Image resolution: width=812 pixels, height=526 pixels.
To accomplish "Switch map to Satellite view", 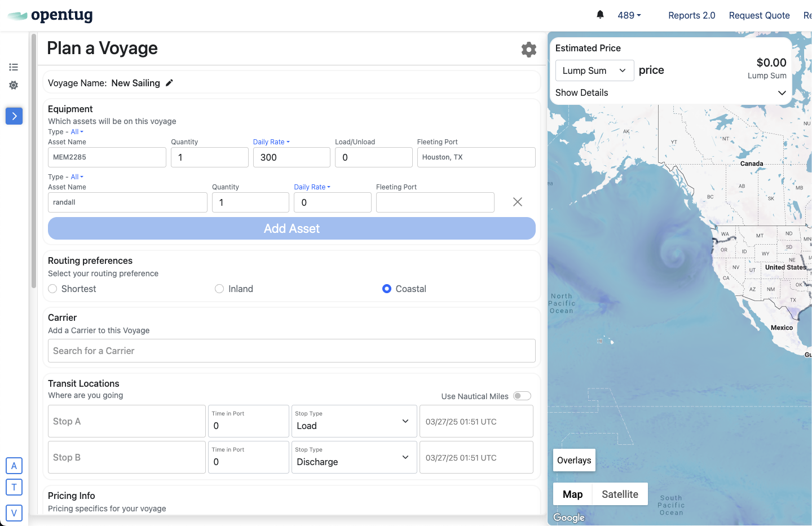I will (x=620, y=494).
